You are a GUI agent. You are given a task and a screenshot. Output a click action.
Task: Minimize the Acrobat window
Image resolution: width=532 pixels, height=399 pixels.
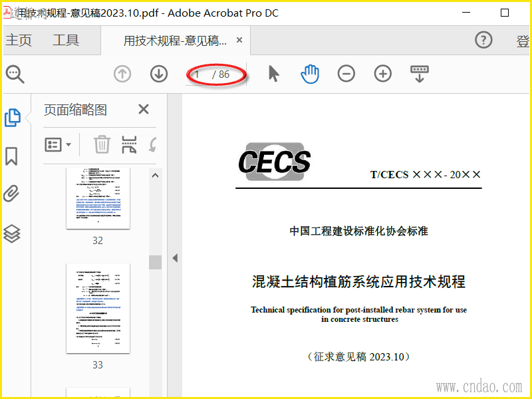coord(467,13)
